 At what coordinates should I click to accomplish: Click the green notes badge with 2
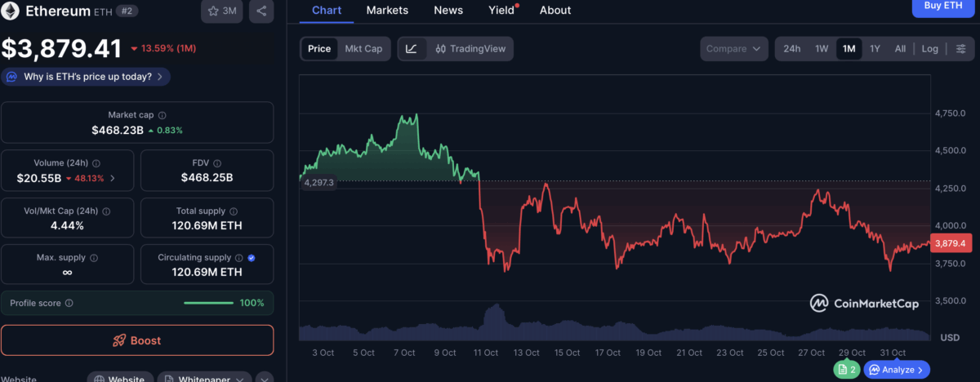(x=846, y=370)
